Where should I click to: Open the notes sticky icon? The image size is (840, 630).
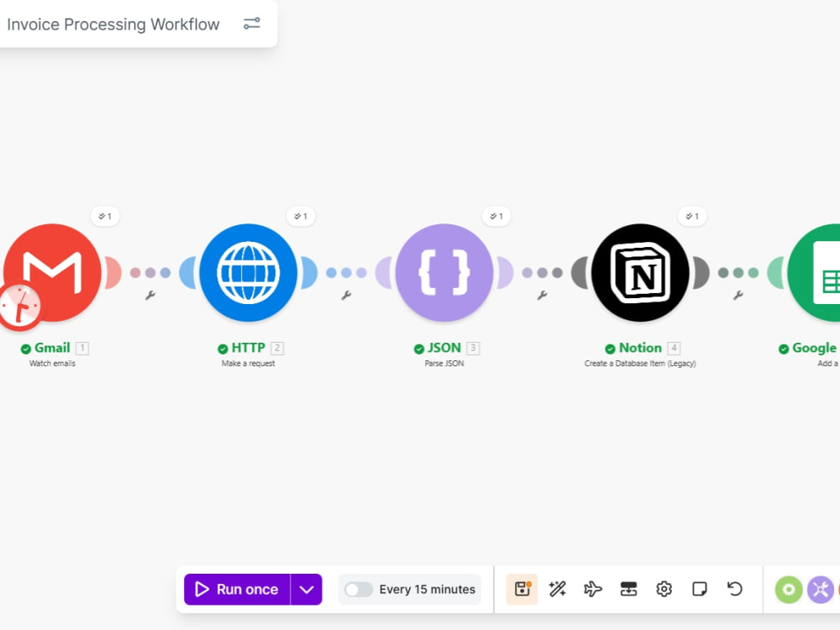point(699,590)
